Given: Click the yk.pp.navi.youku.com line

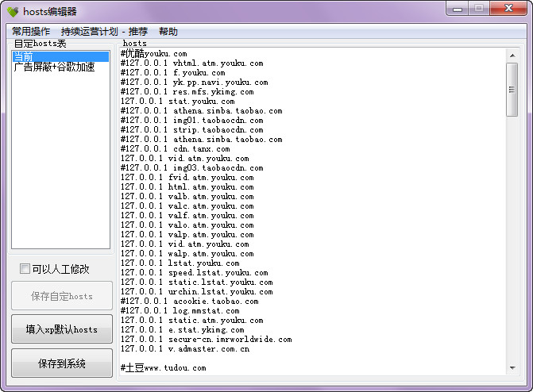Looking at the screenshot, I should point(195,83).
